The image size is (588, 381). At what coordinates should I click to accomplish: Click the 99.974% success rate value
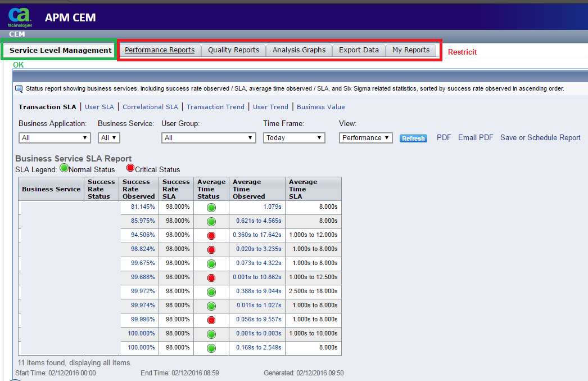[143, 305]
